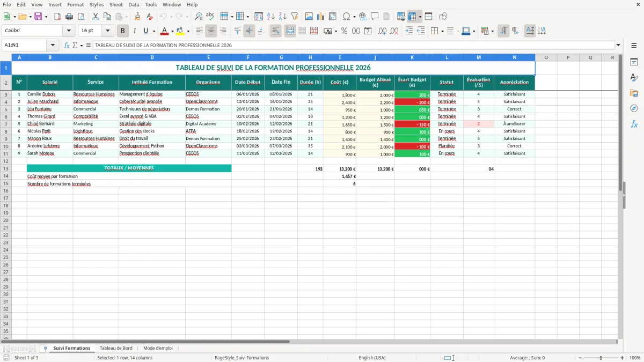Click the zoom slider handle
644x362 pixels.
coord(601,358)
